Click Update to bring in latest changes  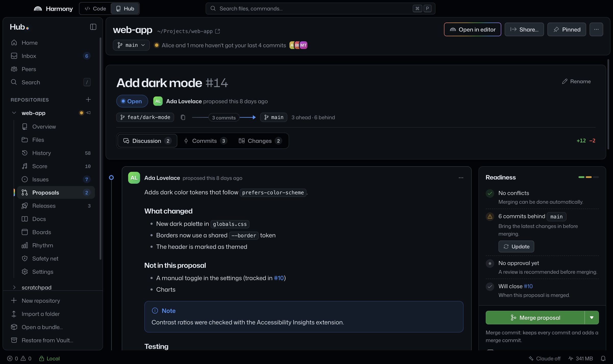(516, 246)
